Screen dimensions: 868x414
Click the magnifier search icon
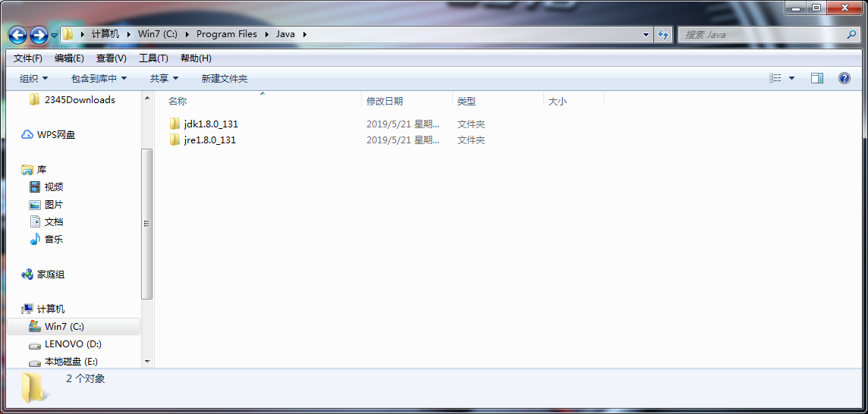(x=851, y=34)
